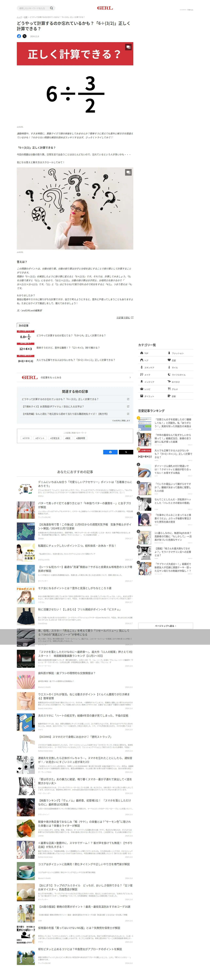Click ページトップへ戻る button

point(165,626)
